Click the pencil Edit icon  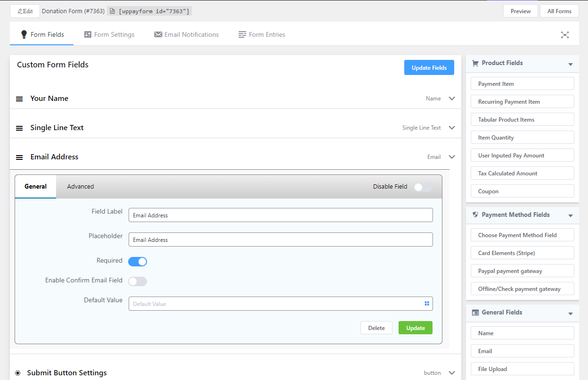pos(20,10)
